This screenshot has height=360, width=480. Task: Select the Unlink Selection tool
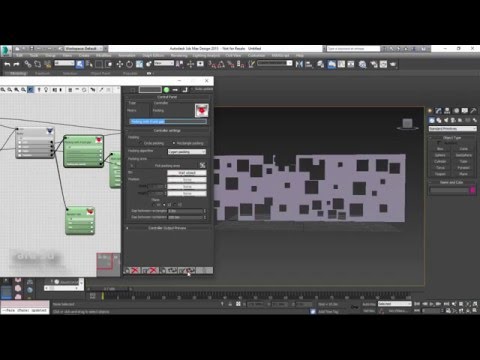point(38,64)
